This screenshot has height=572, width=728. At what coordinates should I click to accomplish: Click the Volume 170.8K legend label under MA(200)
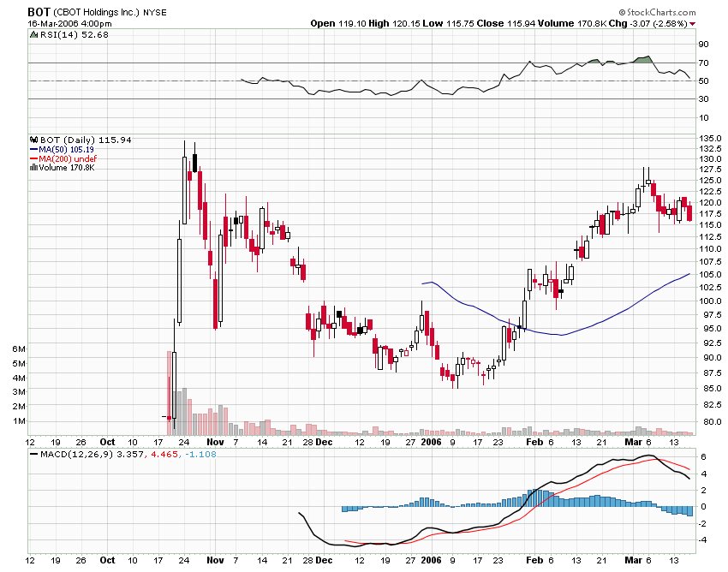tap(67, 168)
